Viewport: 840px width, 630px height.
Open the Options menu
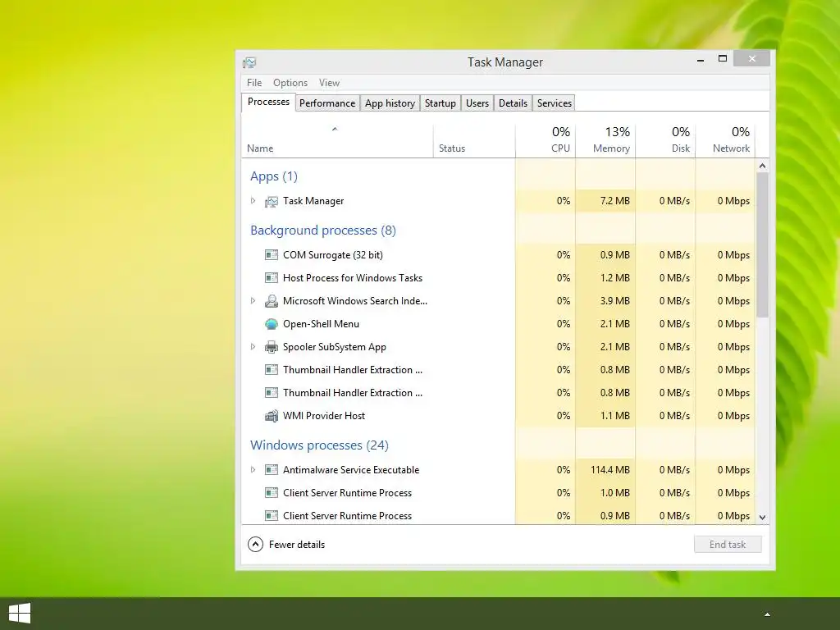click(290, 83)
